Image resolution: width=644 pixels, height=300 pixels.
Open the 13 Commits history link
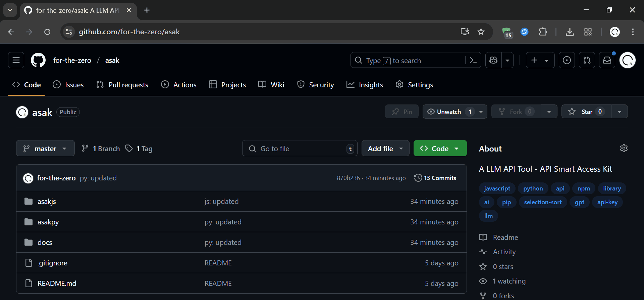coord(435,178)
